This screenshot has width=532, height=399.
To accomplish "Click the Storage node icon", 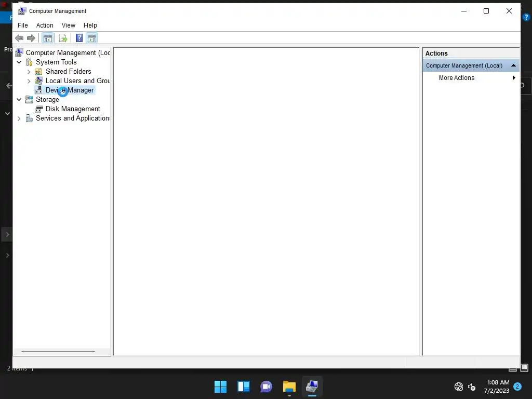I will pos(29,99).
